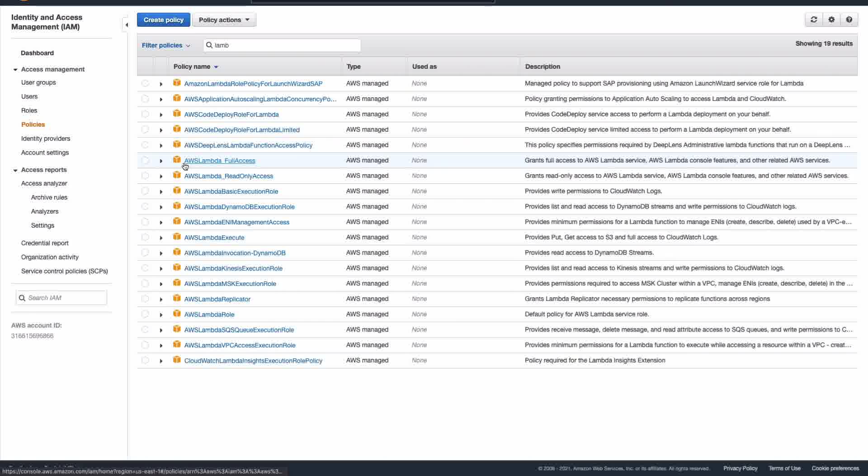This screenshot has height=476, width=868.
Task: Click the policy icon for AWSCodeDeployRoleForLambda
Action: 177,114
